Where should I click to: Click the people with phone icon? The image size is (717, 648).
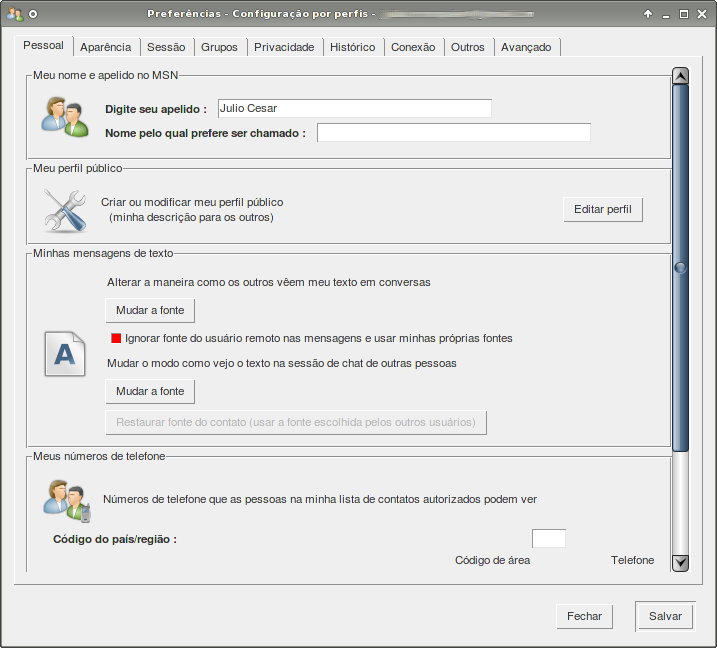(x=67, y=501)
